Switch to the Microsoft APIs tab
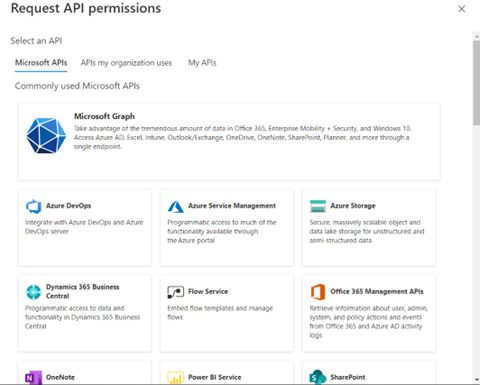This screenshot has width=480, height=385. click(x=41, y=63)
